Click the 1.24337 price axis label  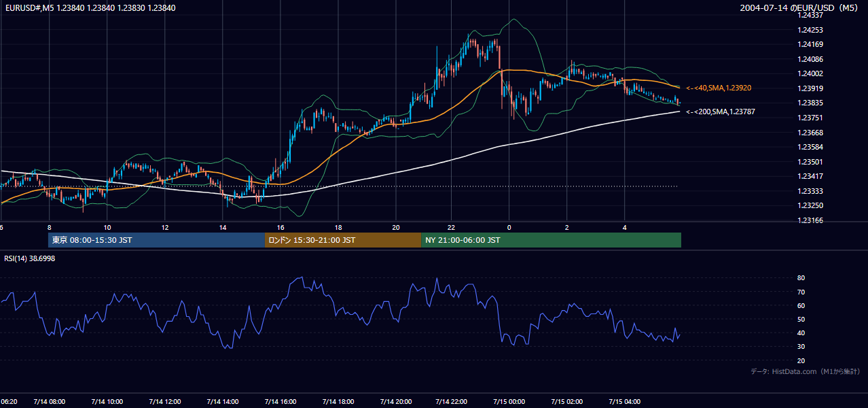tap(810, 15)
